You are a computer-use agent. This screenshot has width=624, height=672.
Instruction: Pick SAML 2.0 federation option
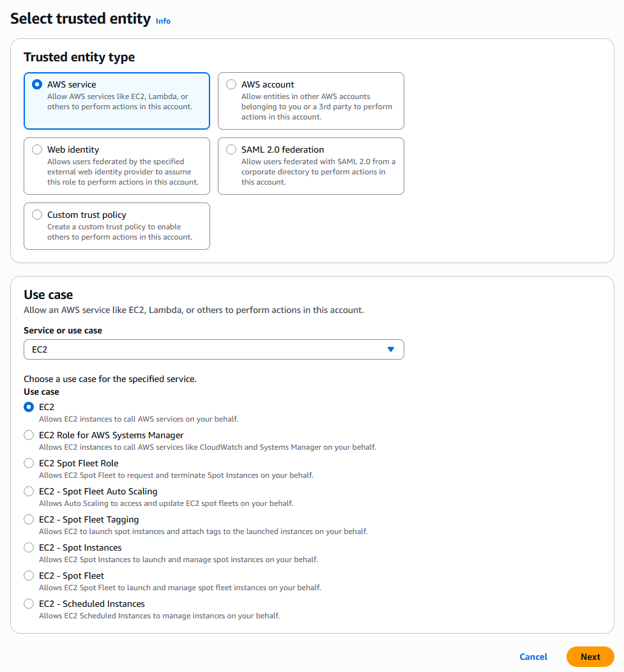pos(231,149)
